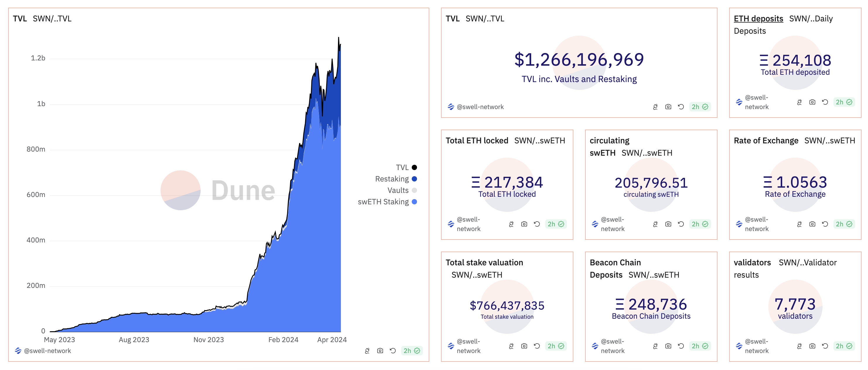The width and height of the screenshot is (868, 370).
Task: Click the camera screenshot icon on TVL chart card
Action: [380, 351]
